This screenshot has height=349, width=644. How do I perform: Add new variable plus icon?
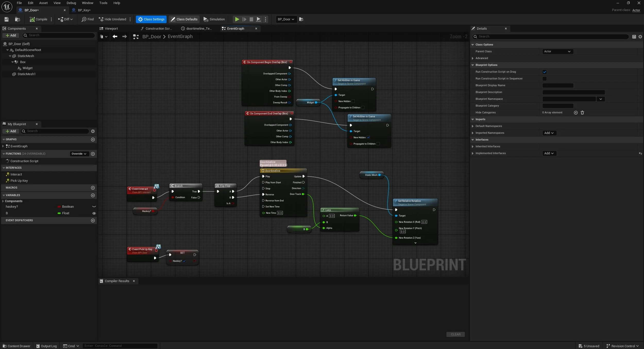93,195
